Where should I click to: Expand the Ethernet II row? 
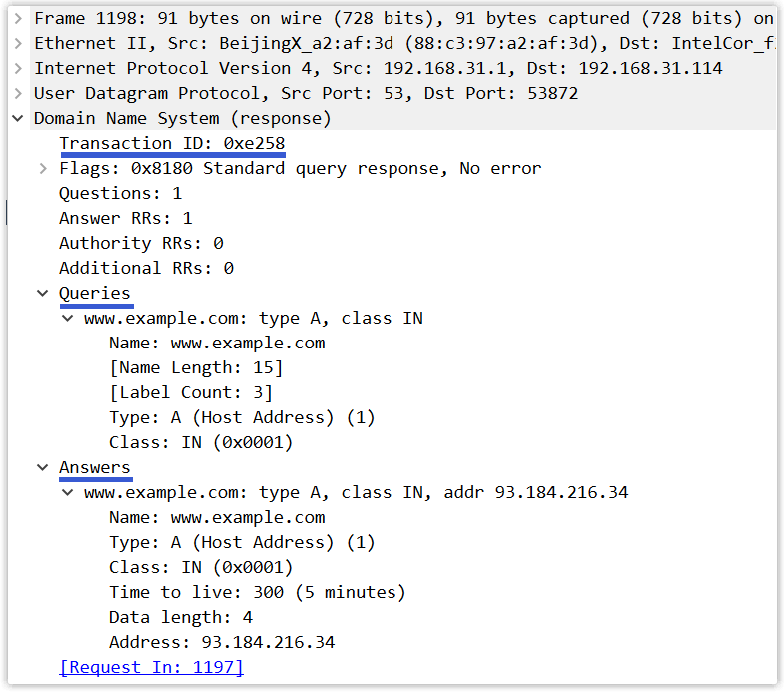(19, 44)
